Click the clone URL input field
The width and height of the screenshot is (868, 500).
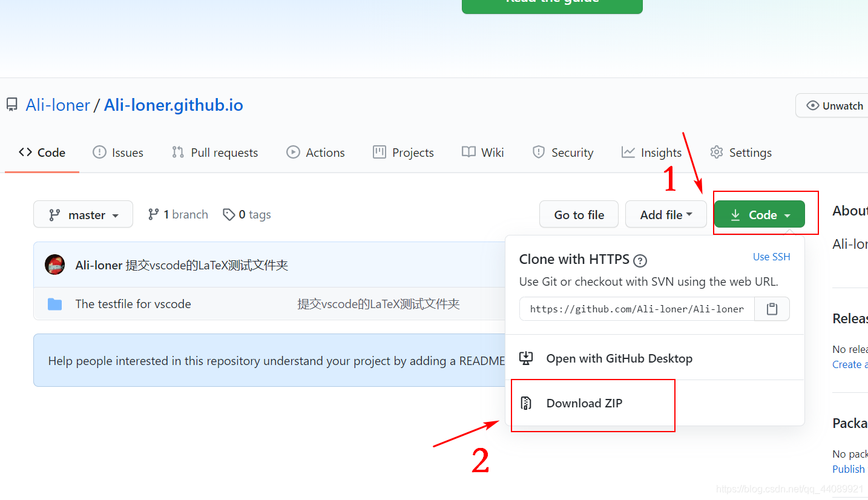[637, 309]
